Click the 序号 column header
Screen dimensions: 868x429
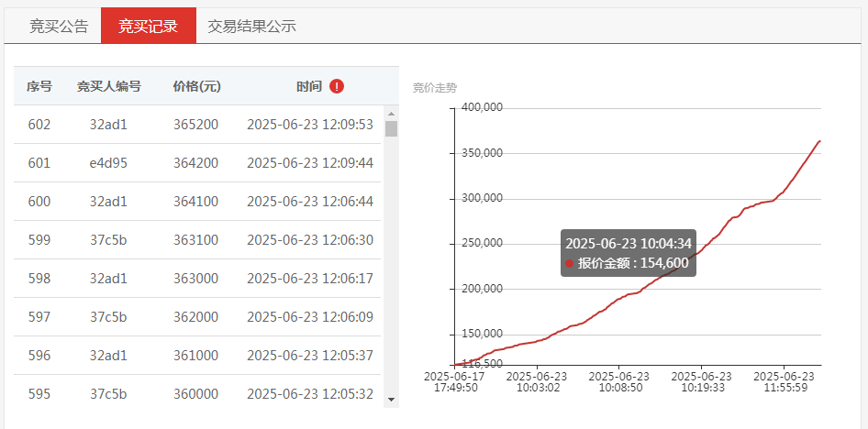(x=39, y=86)
